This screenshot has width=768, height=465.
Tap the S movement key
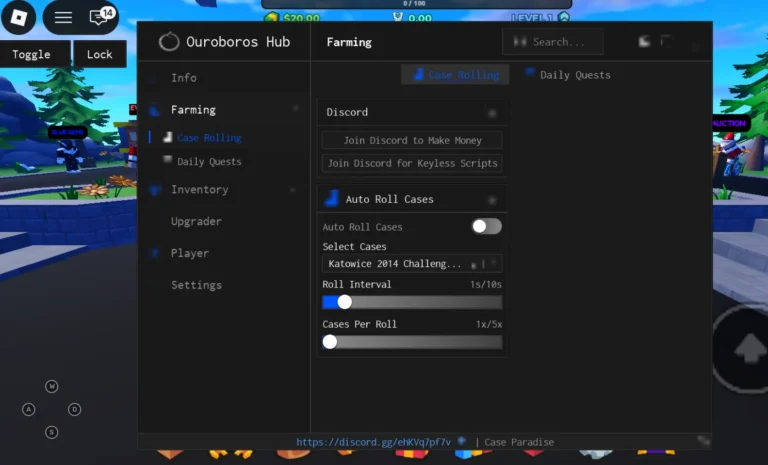[x=51, y=432]
